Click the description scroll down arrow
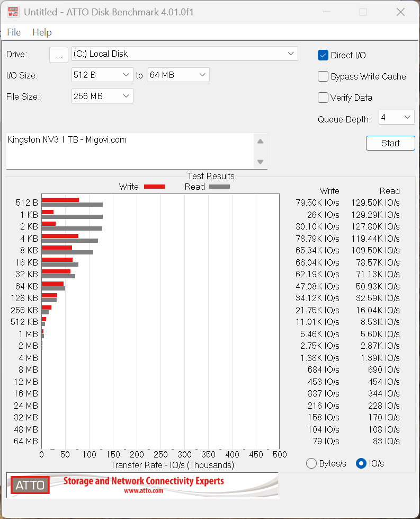Image resolution: width=420 pixels, height=519 pixels. (x=260, y=162)
